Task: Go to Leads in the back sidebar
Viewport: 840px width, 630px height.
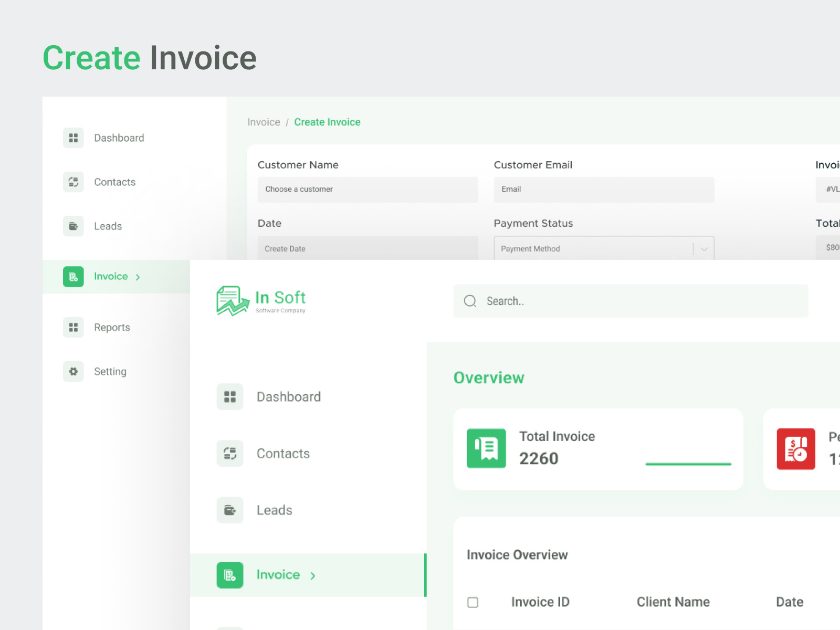Action: 108,226
